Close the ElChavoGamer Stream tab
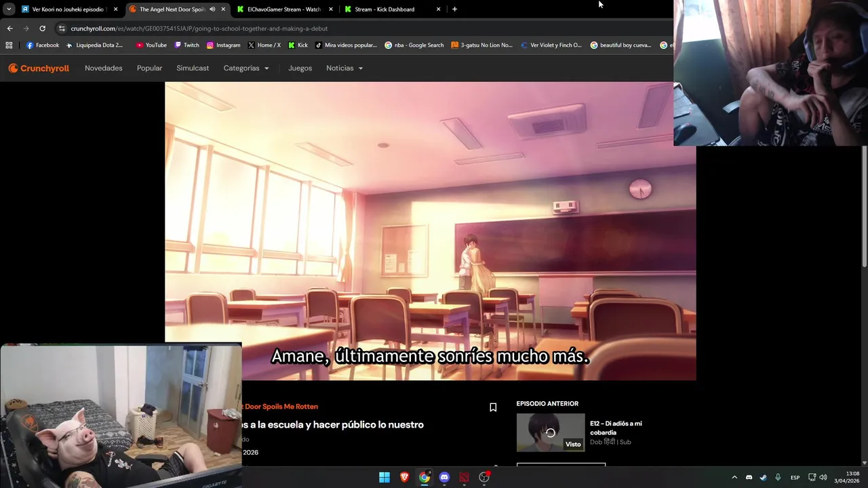This screenshot has height=488, width=868. [331, 9]
